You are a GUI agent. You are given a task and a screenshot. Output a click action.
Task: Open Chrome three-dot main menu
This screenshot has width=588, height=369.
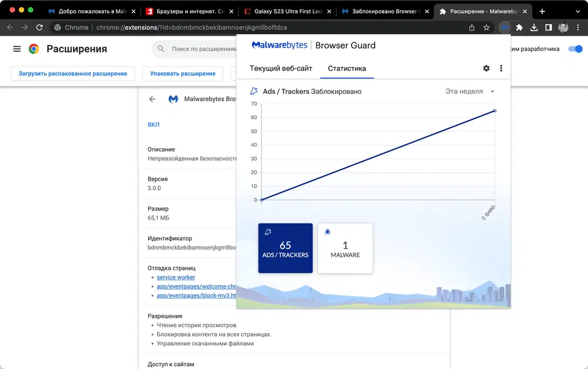578,28
